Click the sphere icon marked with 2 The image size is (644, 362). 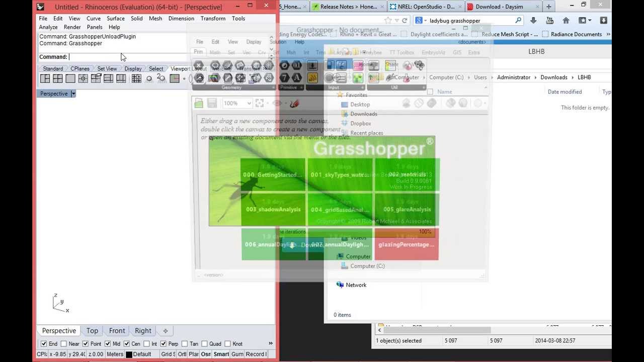(161, 78)
